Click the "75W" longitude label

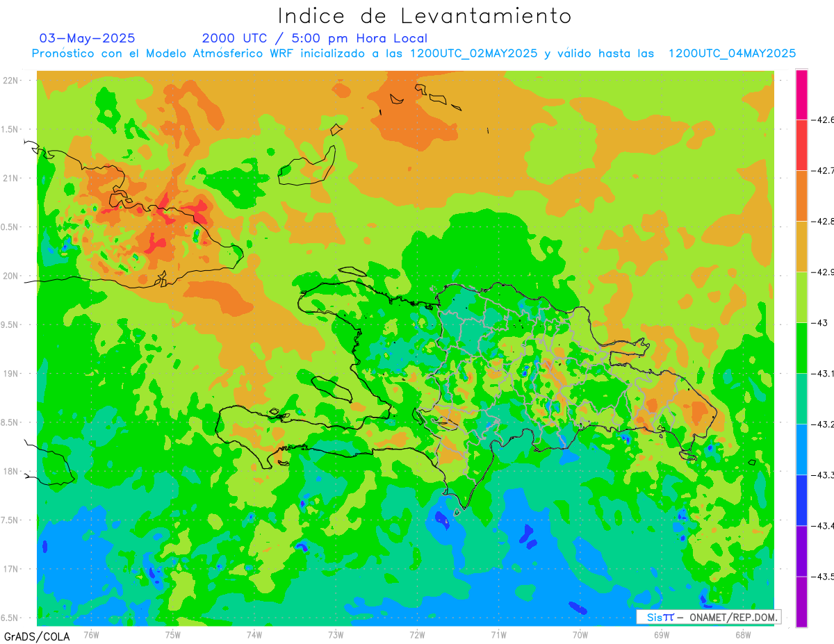point(172,634)
